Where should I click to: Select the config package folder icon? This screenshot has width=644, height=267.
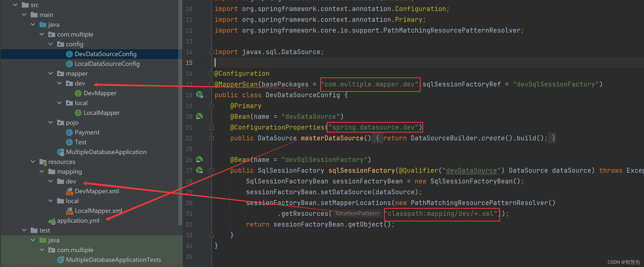point(61,44)
